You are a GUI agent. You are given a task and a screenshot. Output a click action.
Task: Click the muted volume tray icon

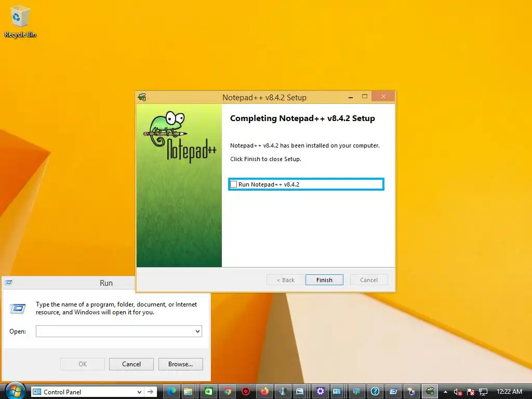click(458, 392)
